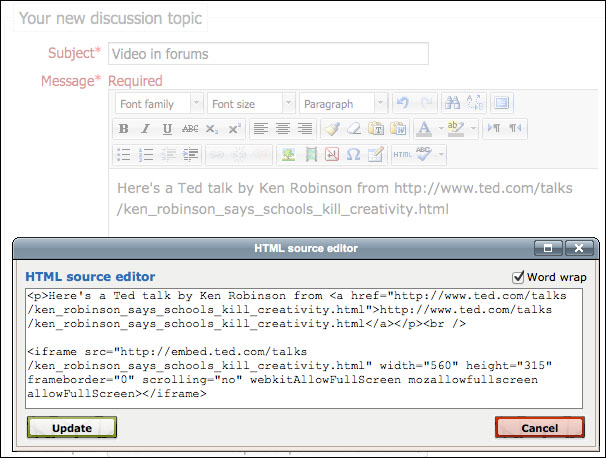
Task: Insert an ordered numbered list
Action: [x=146, y=155]
